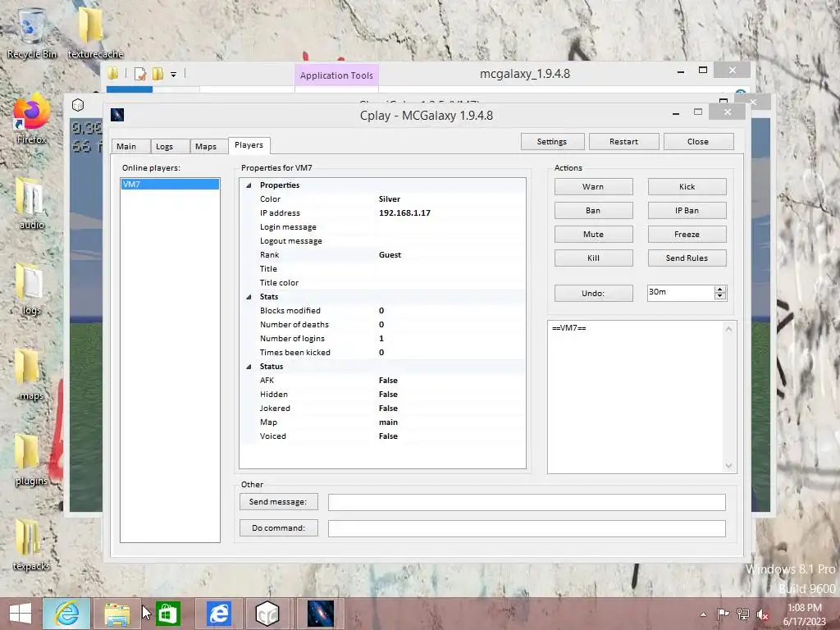Select the Map main status row

click(x=383, y=422)
